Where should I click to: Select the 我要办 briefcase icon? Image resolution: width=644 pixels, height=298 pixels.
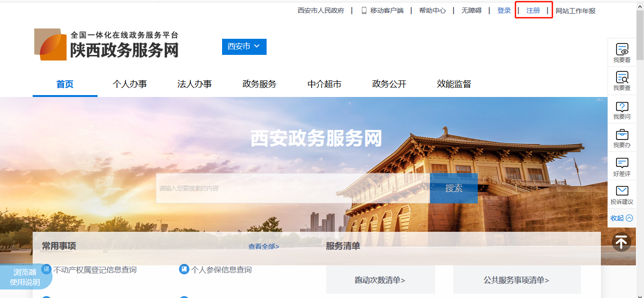point(622,134)
